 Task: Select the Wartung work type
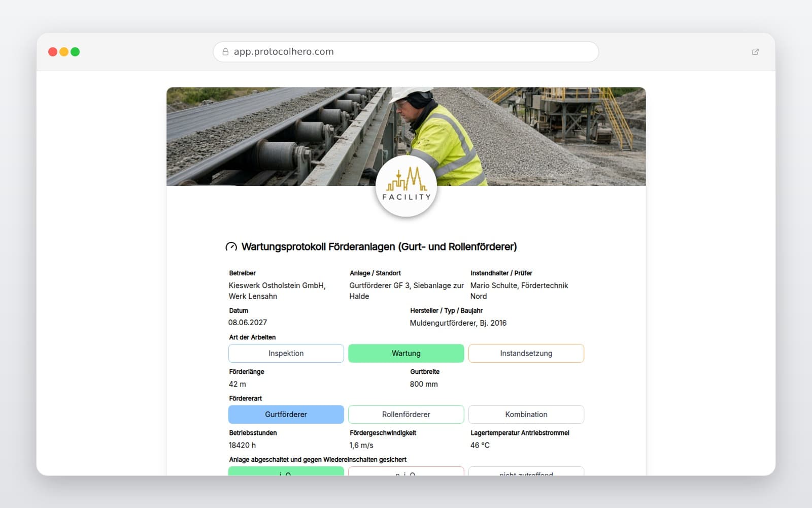(406, 354)
